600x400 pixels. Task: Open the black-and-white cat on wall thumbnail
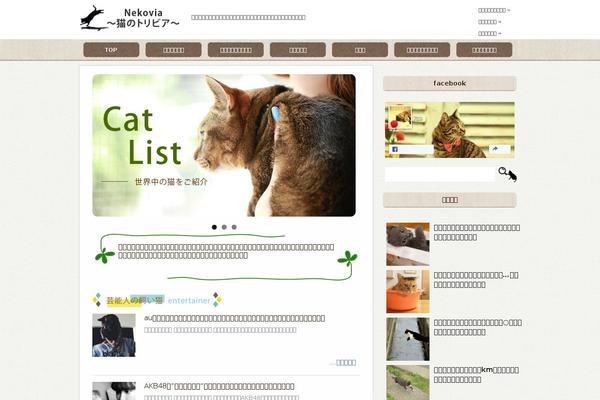click(x=408, y=339)
